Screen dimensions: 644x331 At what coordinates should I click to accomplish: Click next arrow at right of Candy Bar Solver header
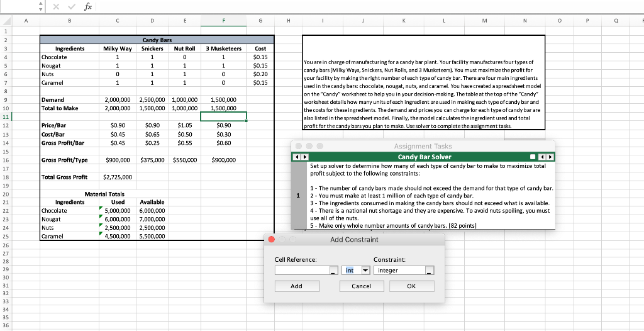[550, 157]
